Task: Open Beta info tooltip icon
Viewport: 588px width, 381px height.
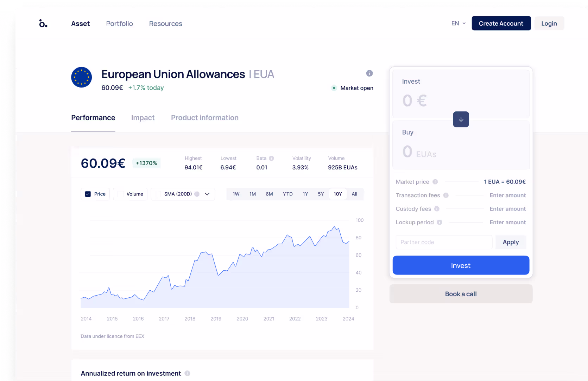Action: point(271,158)
